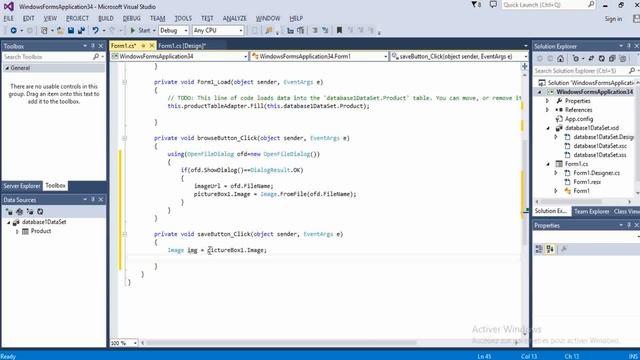Close the Form1.cs tab
The image size is (640, 360).
click(x=151, y=46)
